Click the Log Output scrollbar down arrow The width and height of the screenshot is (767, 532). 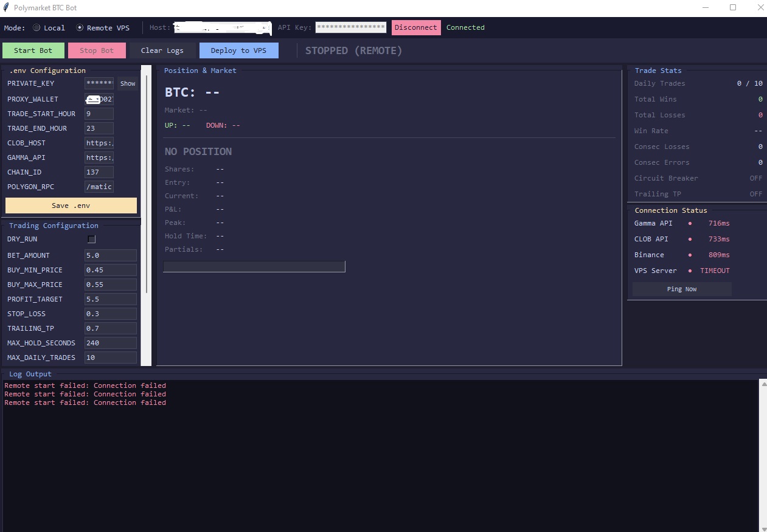click(763, 528)
